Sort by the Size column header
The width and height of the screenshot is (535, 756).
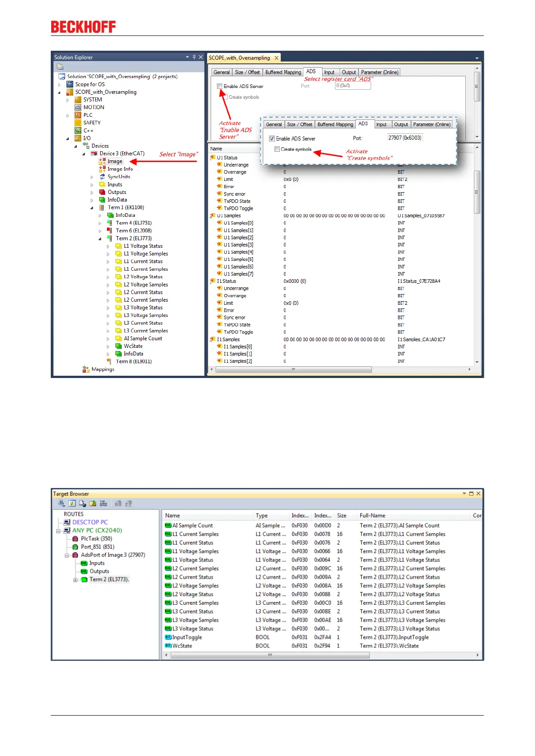[x=345, y=515]
